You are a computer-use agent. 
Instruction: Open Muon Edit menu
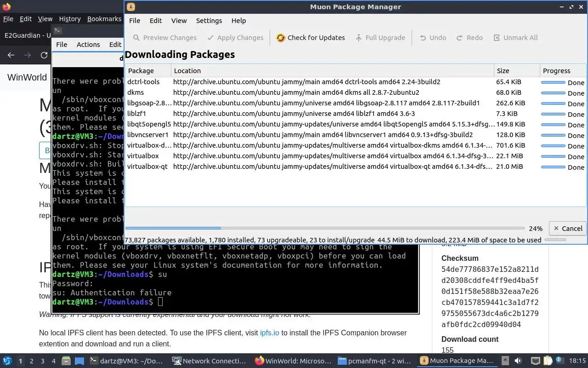tap(156, 21)
